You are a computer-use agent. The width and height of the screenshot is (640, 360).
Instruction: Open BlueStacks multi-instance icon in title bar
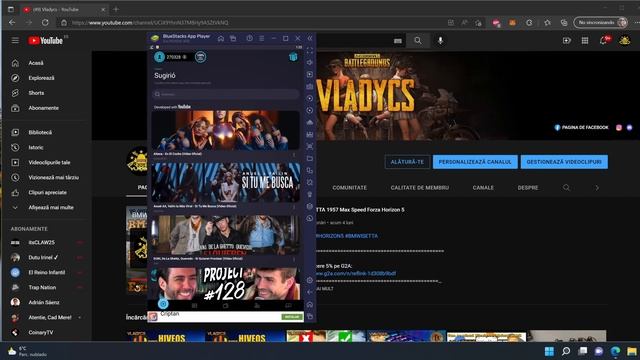coord(233,38)
